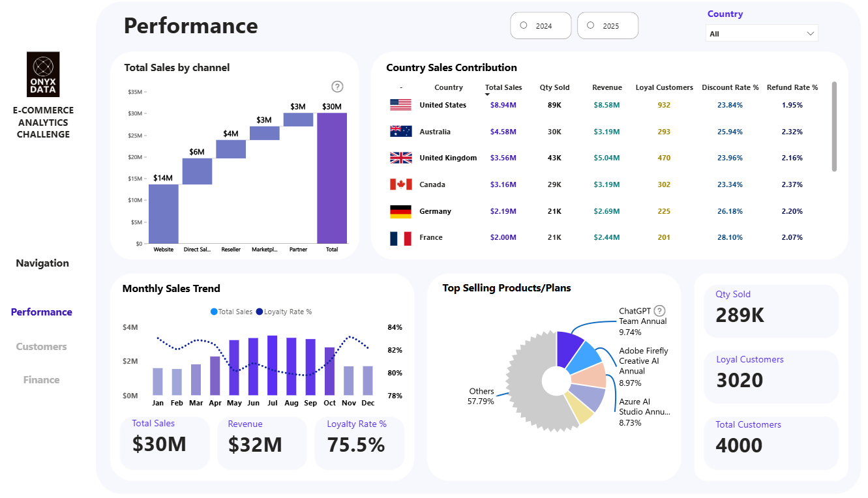Click the Germany flag icon
The width and height of the screenshot is (868, 498).
(x=400, y=211)
